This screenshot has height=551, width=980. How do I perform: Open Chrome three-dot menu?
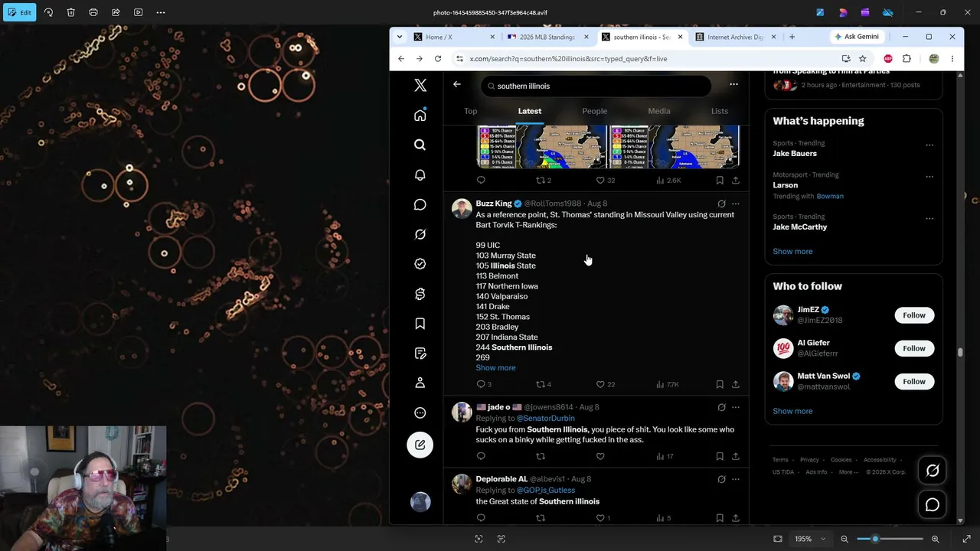952,59
